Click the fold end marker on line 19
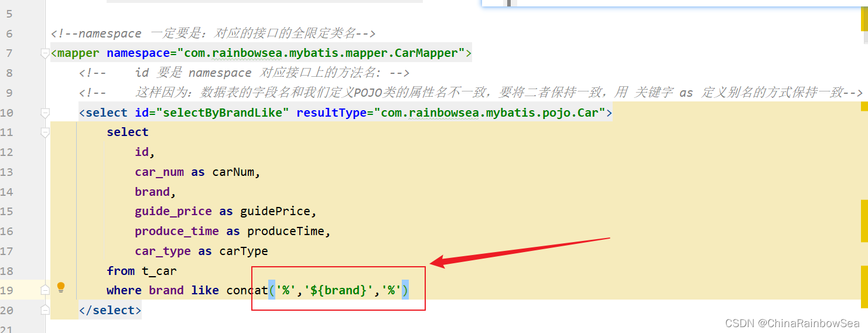 (45, 290)
